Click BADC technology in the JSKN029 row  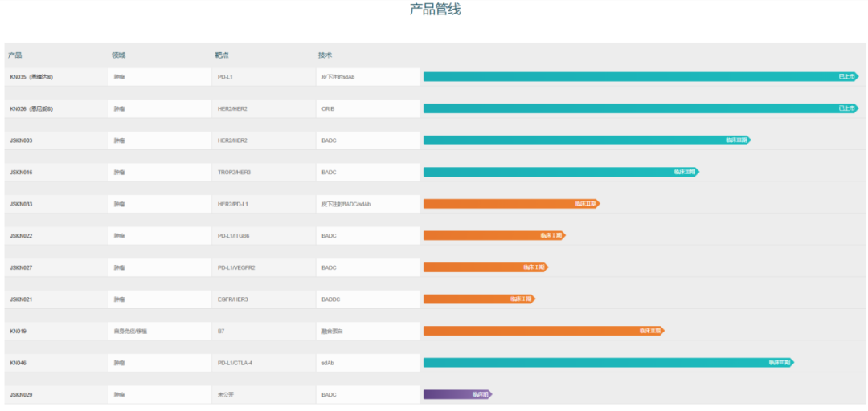pos(368,395)
